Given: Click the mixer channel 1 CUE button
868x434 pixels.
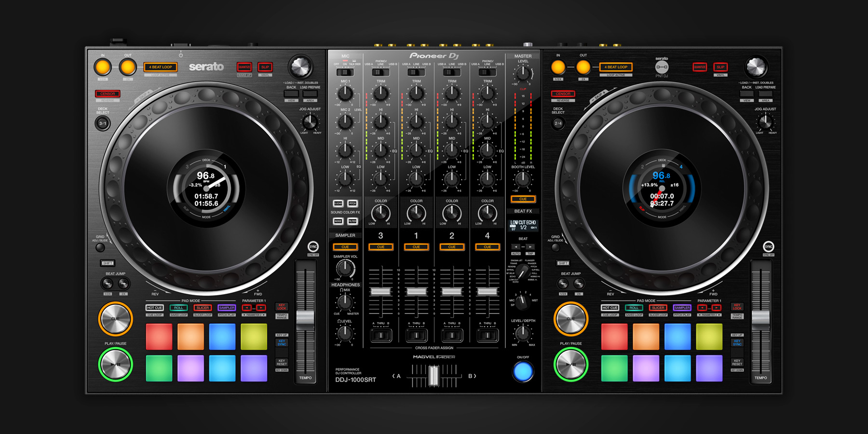Looking at the screenshot, I should [416, 247].
